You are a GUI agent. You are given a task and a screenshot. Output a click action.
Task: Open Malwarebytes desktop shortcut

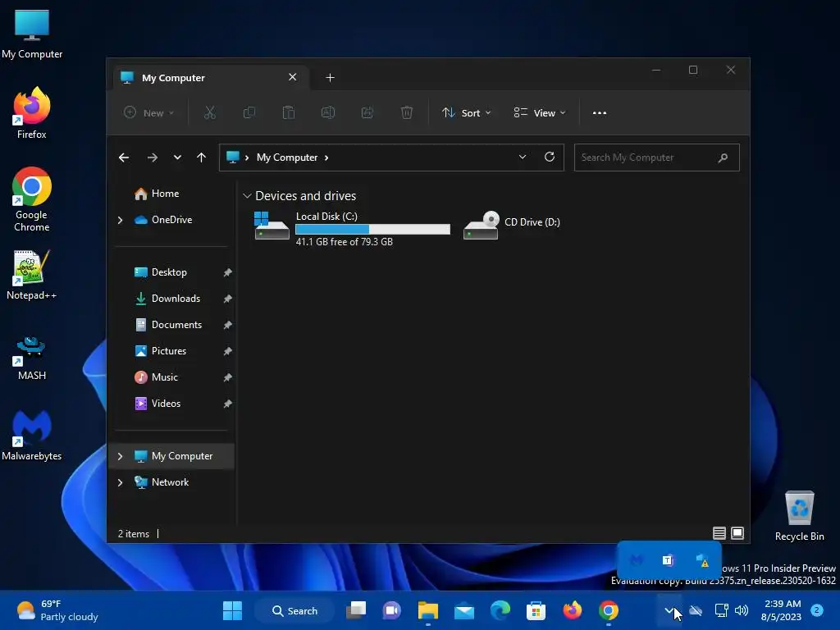tap(32, 436)
